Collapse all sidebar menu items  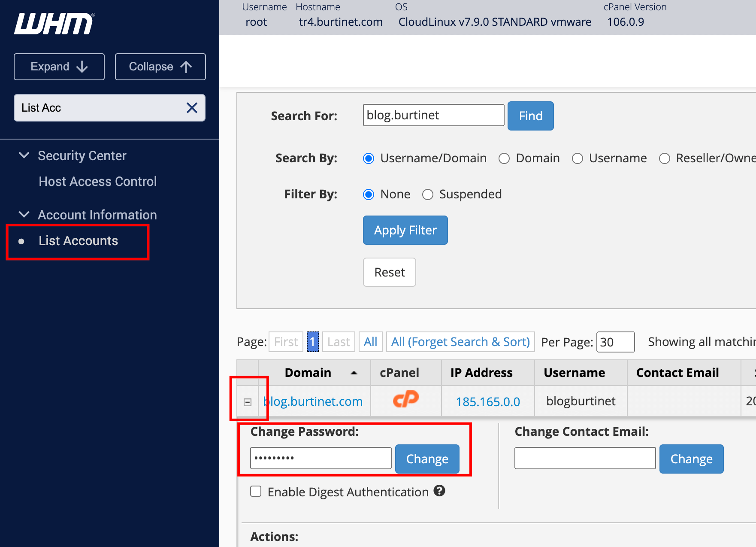tap(160, 67)
